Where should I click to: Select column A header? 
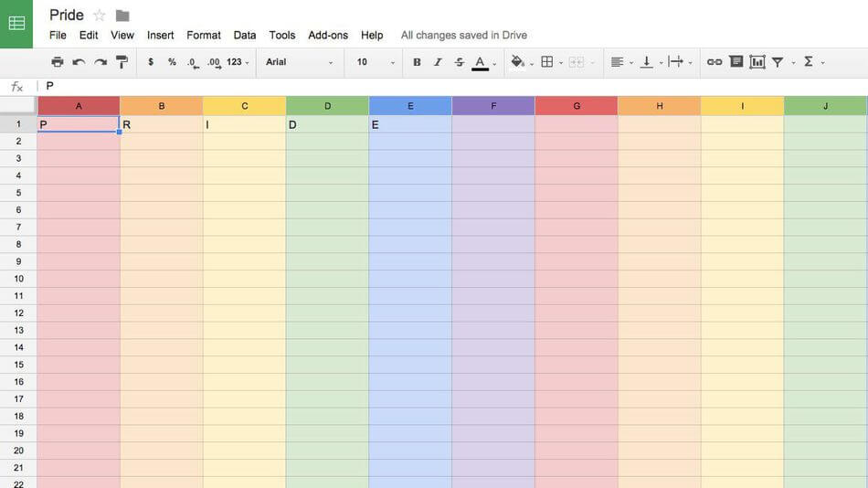pyautogui.click(x=79, y=106)
